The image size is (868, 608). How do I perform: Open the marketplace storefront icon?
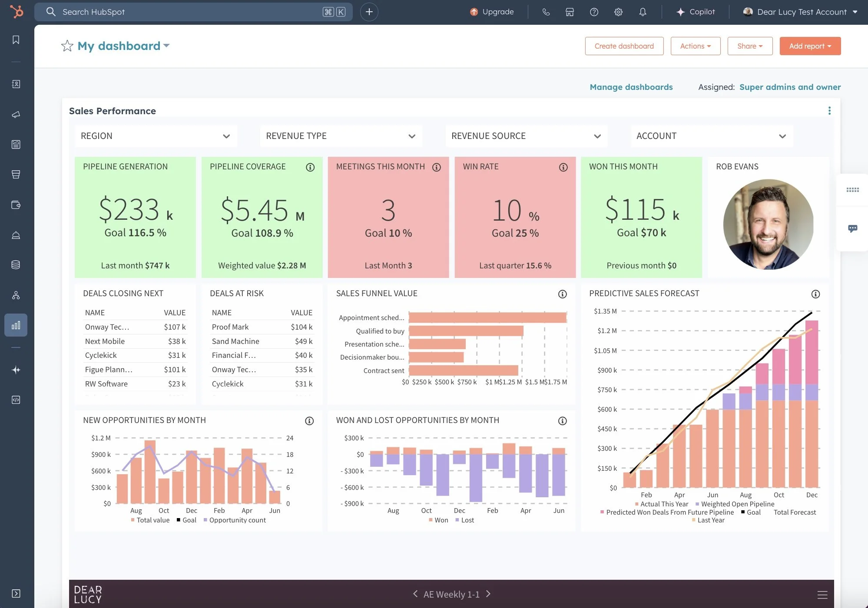point(570,12)
